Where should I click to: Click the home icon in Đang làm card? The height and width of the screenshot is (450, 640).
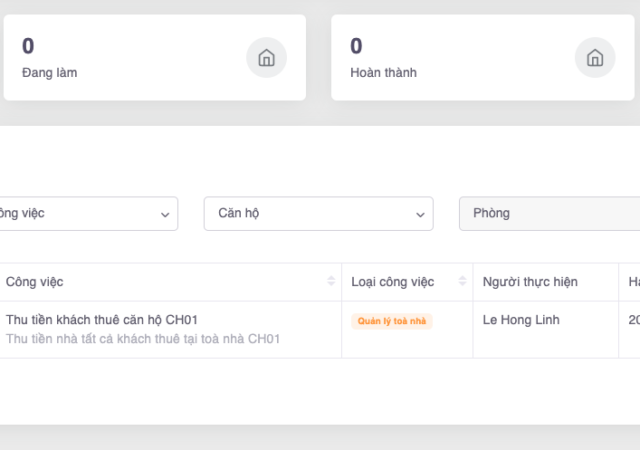266,58
